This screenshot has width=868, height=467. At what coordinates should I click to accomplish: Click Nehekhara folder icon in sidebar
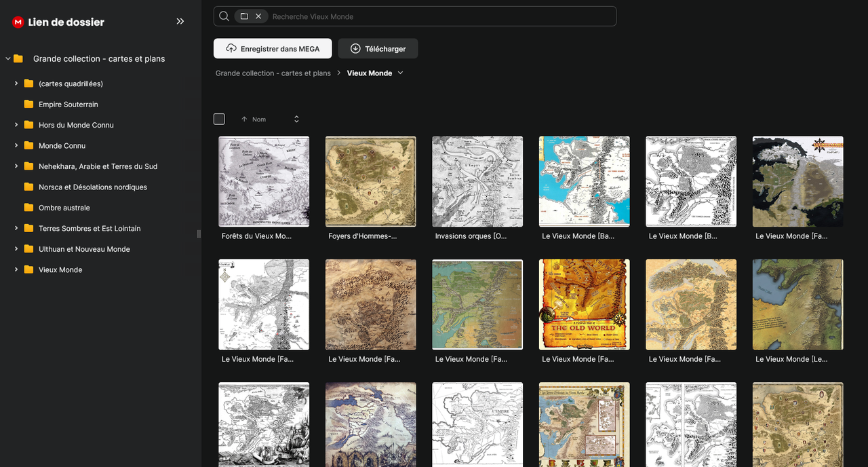[x=28, y=166]
